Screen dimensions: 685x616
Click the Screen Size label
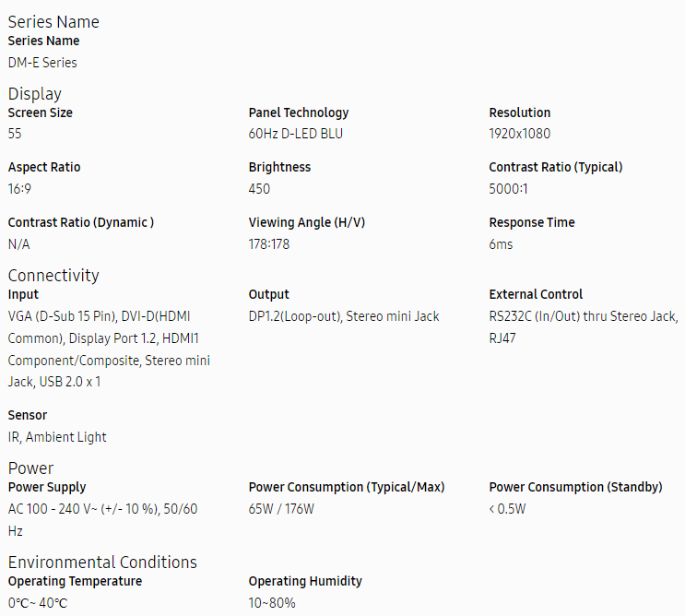[x=41, y=113]
